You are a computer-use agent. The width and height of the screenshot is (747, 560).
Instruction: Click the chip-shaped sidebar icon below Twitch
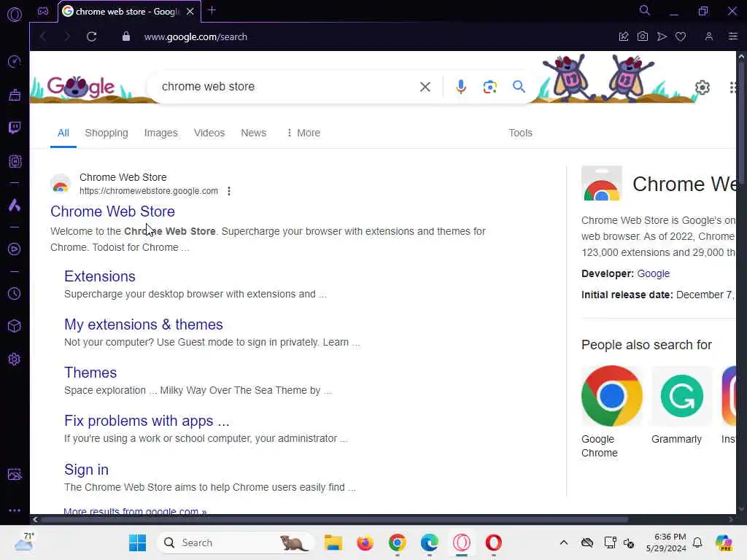pos(15,161)
